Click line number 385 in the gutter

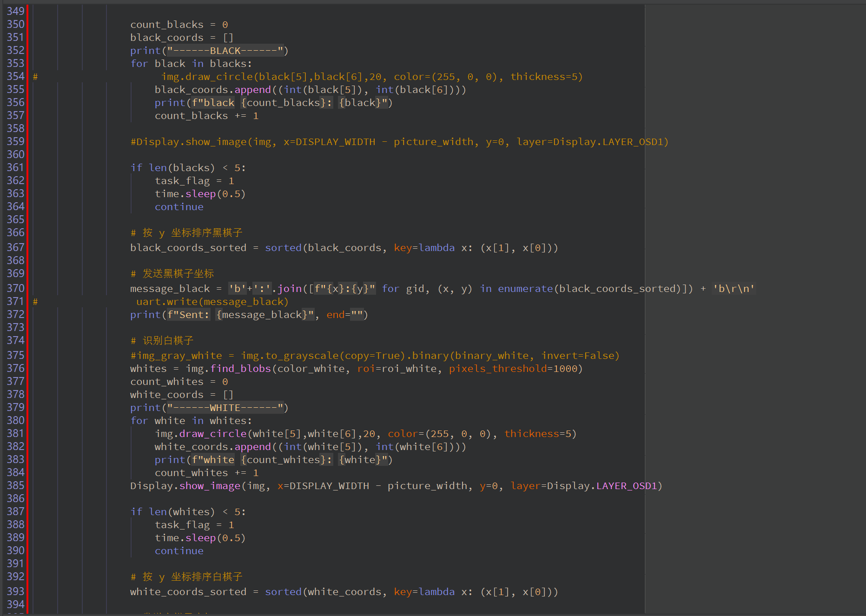[x=15, y=485]
